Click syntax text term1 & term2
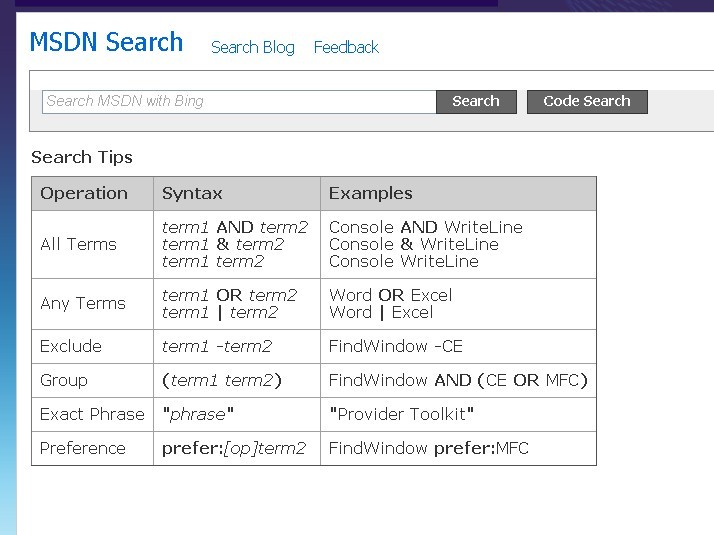Viewport: 714px width, 535px height. pos(223,245)
